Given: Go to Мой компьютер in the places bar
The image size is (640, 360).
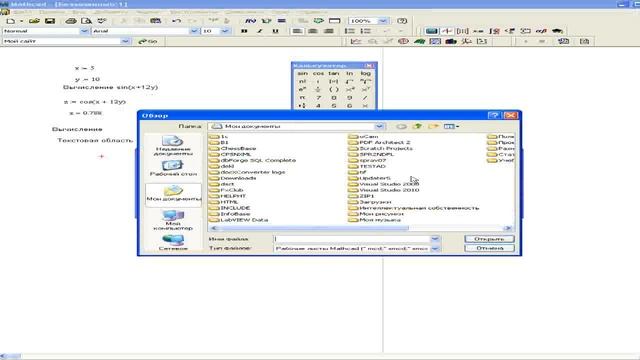Looking at the screenshot, I should (173, 220).
